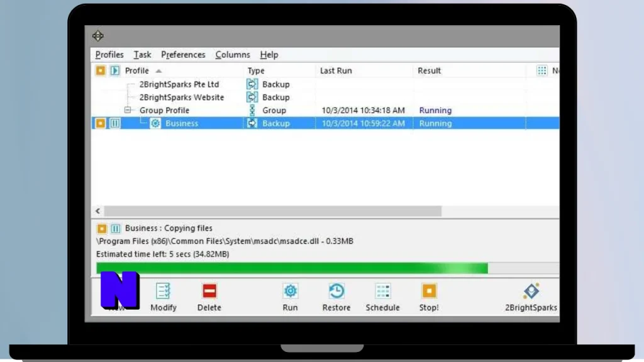The image size is (644, 362).
Task: Open the Preferences menu
Action: pyautogui.click(x=183, y=55)
